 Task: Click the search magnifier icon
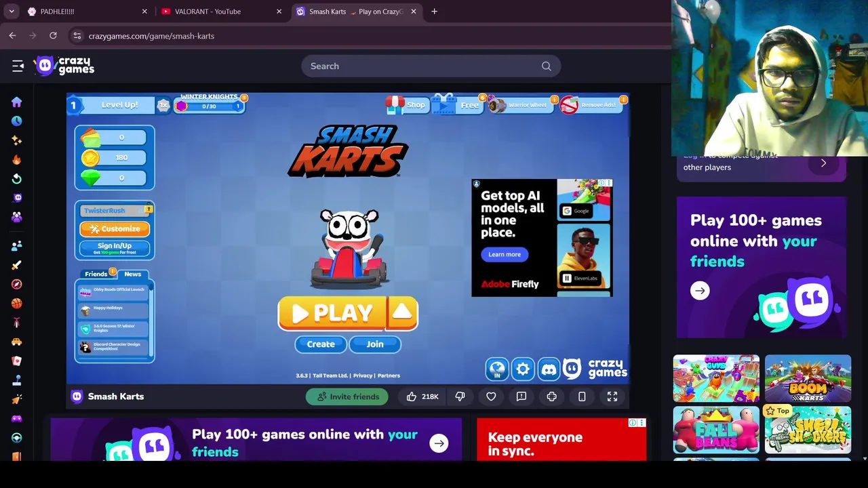(547, 66)
